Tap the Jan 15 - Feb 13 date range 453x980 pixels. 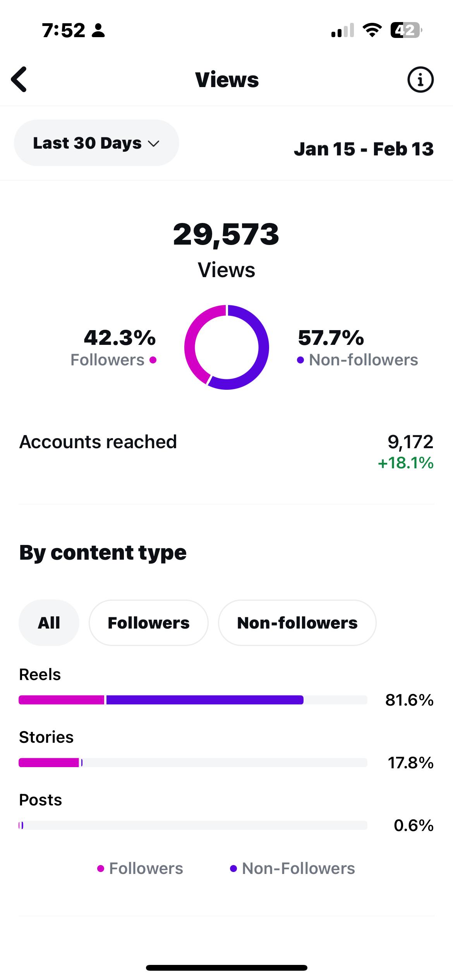coord(363,149)
